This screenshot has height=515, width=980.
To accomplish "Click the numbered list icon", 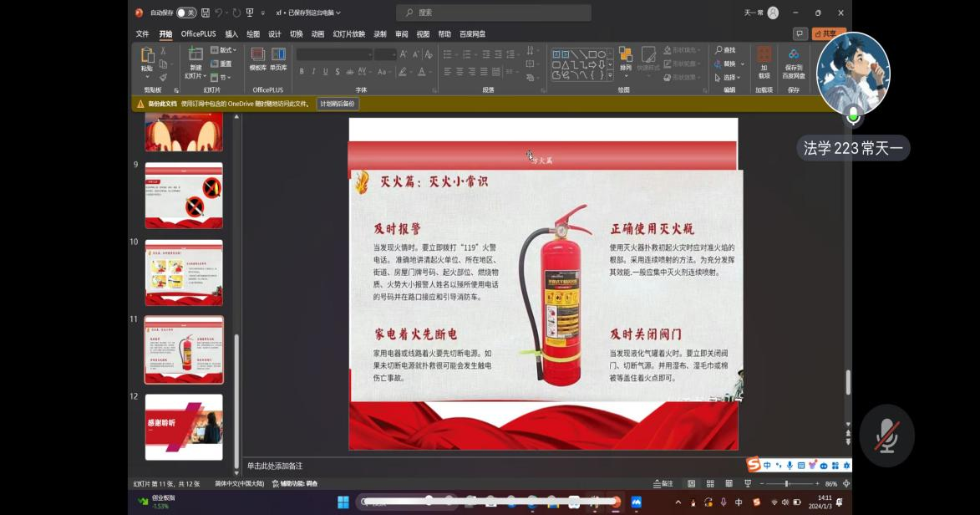I will [467, 55].
